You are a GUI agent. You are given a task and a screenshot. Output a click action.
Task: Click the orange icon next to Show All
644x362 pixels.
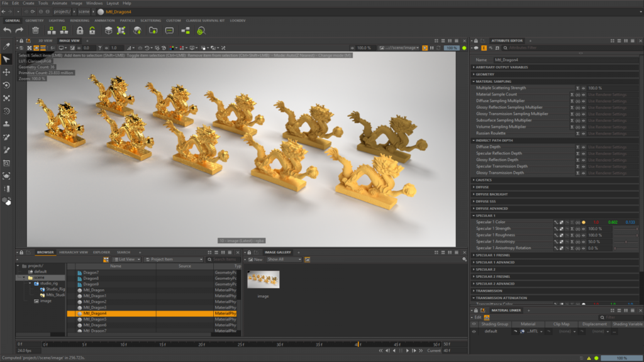point(307,260)
